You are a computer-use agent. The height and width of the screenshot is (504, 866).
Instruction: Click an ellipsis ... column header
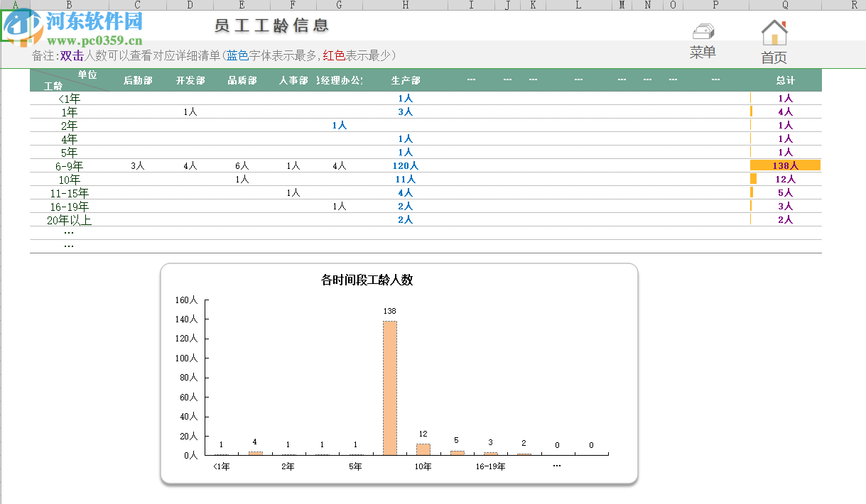tap(471, 80)
